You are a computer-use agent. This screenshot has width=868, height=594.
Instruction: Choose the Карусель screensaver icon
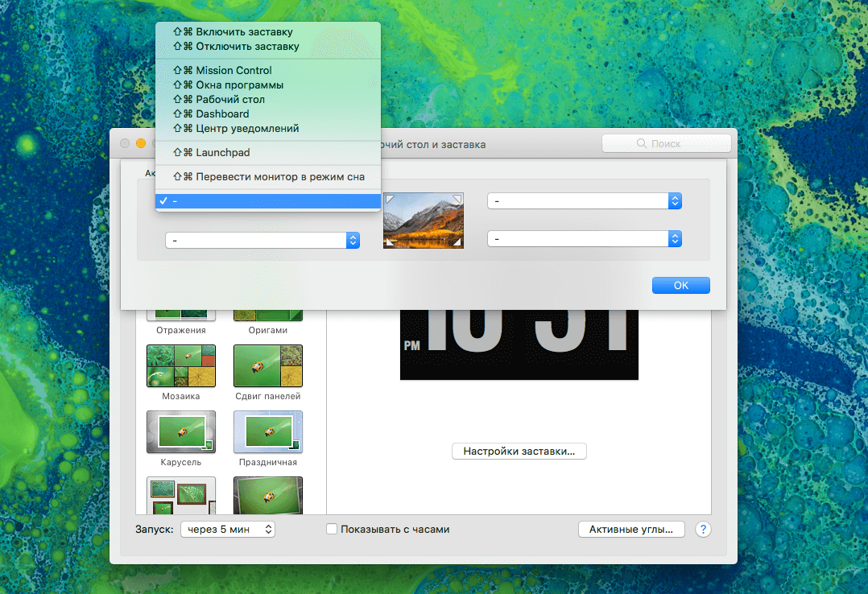point(180,431)
